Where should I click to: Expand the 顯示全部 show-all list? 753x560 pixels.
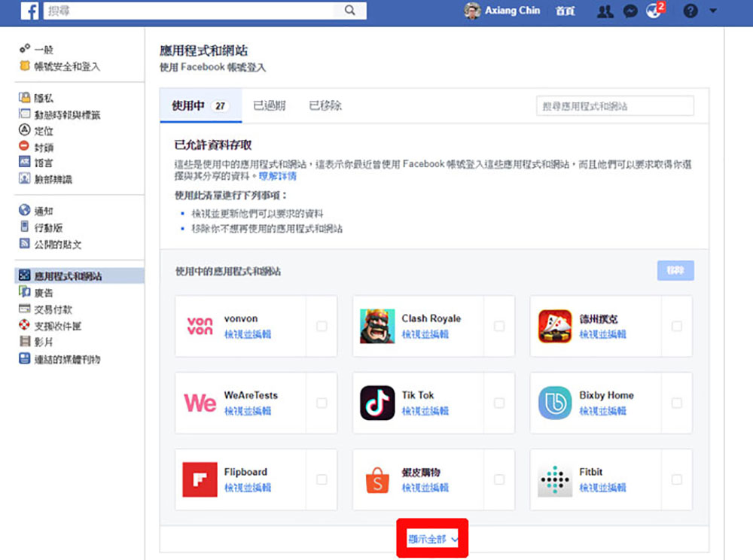[433, 539]
